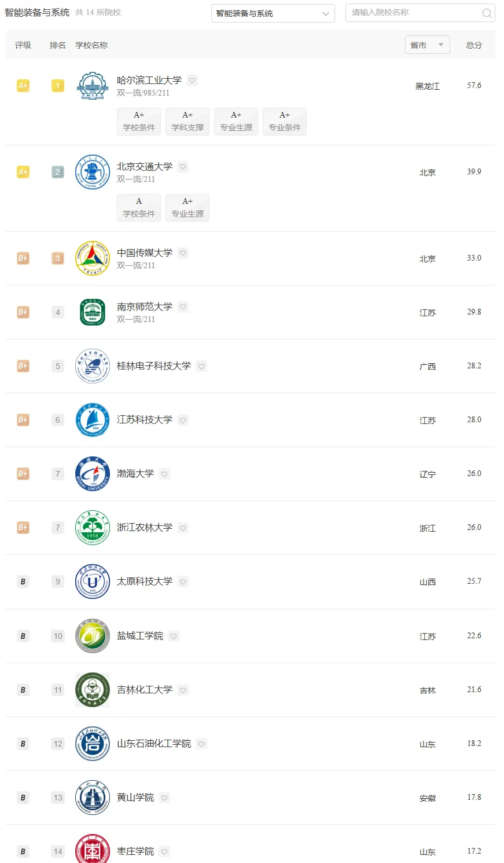Open the 中国传媒大学 logo
The height and width of the screenshot is (863, 504).
click(93, 258)
